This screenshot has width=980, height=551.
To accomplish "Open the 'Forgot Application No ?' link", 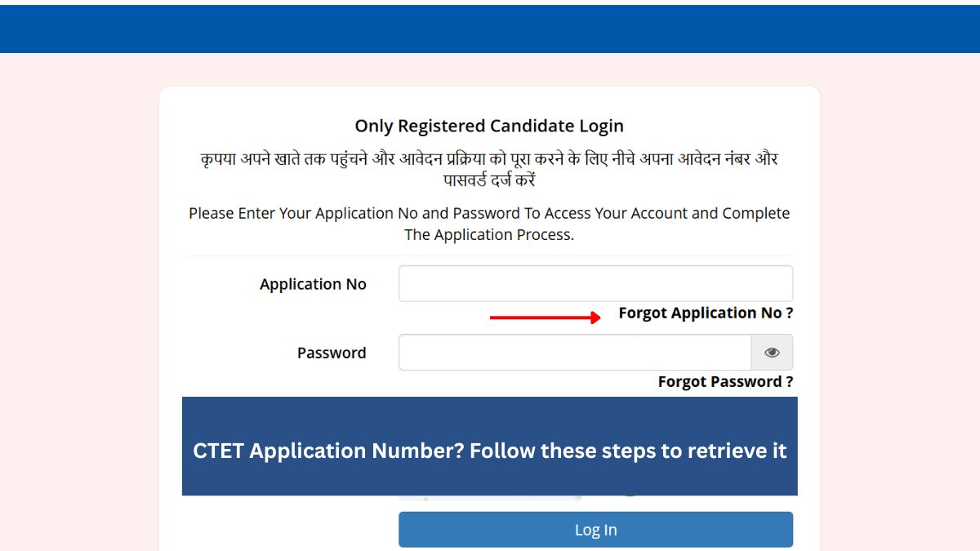I will 706,313.
